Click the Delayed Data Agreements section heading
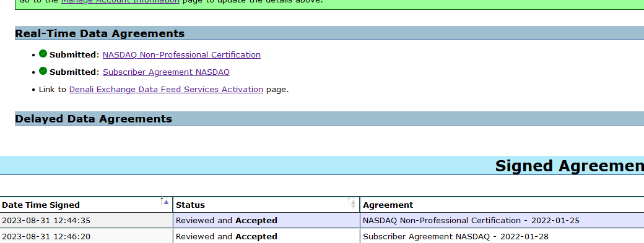The image size is (644, 243). 94,119
